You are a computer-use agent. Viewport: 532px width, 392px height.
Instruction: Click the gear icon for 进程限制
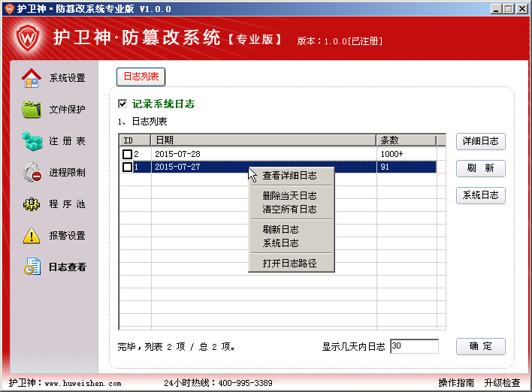click(x=32, y=172)
